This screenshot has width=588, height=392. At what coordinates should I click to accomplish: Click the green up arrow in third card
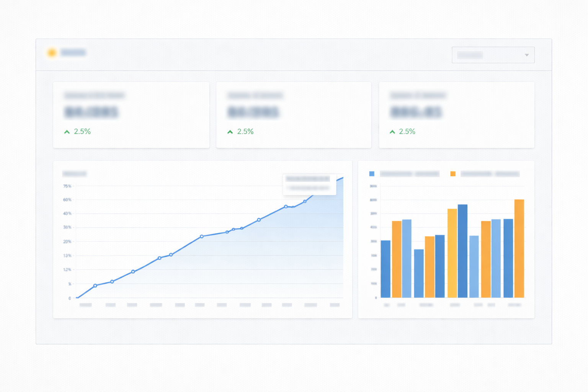point(392,132)
